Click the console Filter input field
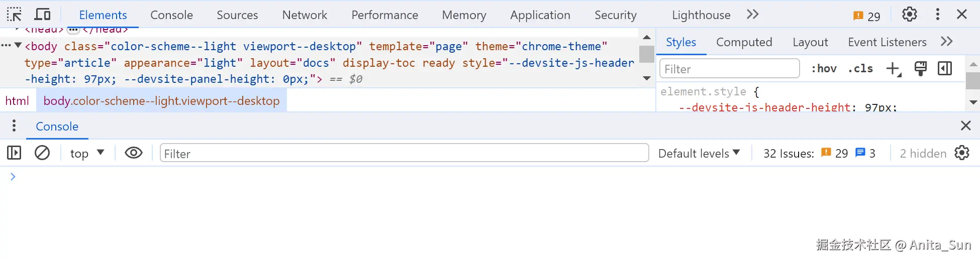 [404, 153]
